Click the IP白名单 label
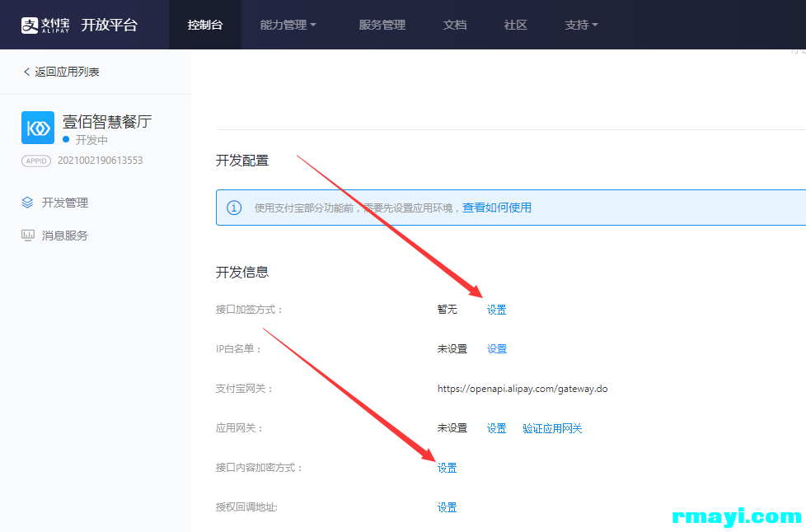The width and height of the screenshot is (806, 532). [238, 349]
